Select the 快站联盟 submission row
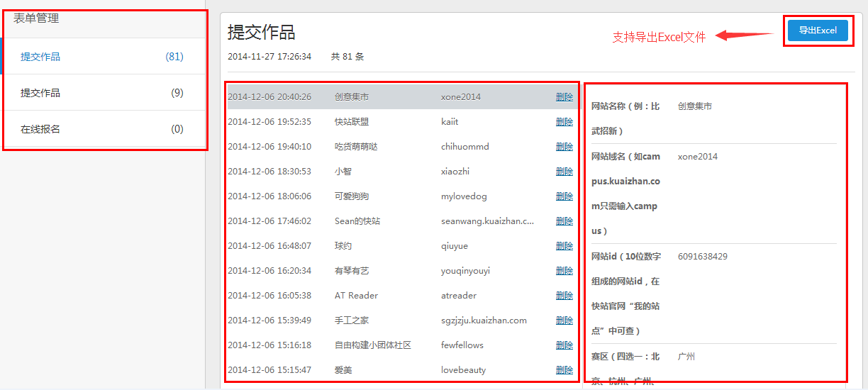The width and height of the screenshot is (868, 390). 352,122
